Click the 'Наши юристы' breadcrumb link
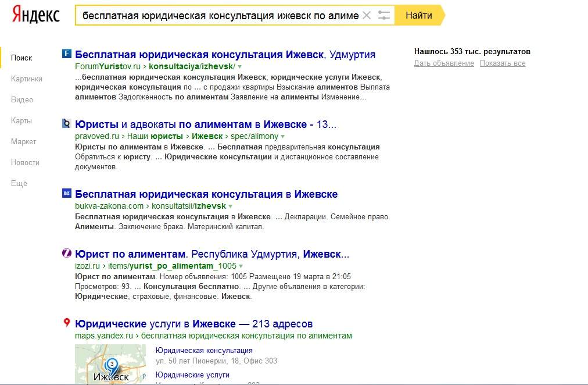Viewport: 588px width, 385px height. [x=155, y=136]
